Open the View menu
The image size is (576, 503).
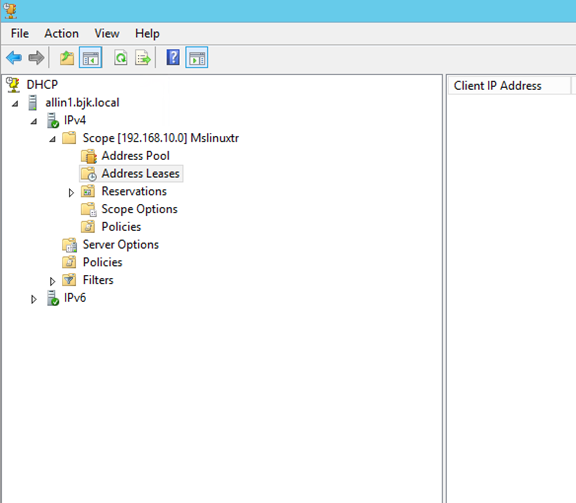(107, 33)
